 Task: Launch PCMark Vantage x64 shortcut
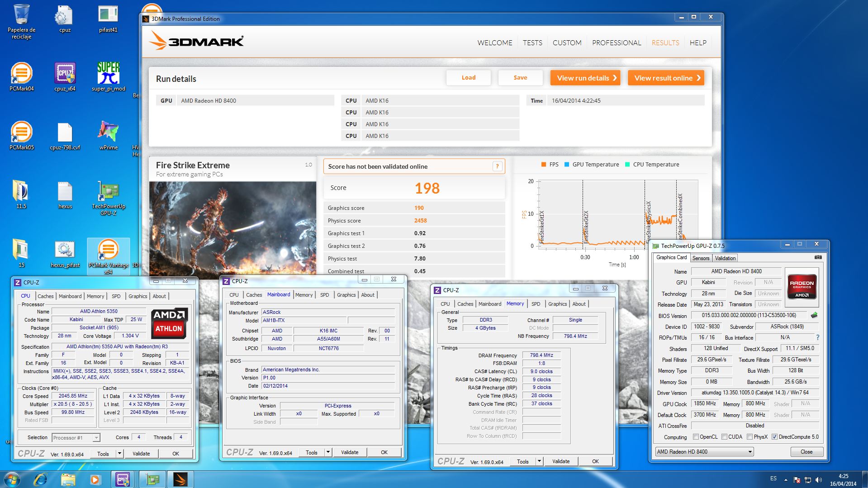108,256
